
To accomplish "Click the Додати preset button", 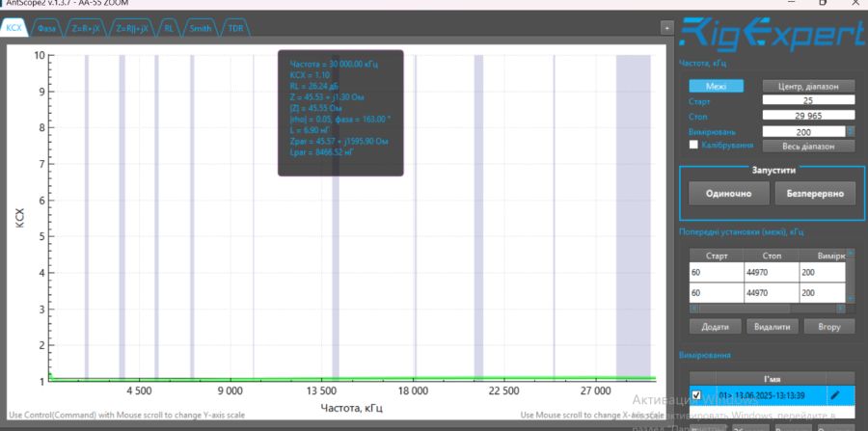I will tap(715, 326).
